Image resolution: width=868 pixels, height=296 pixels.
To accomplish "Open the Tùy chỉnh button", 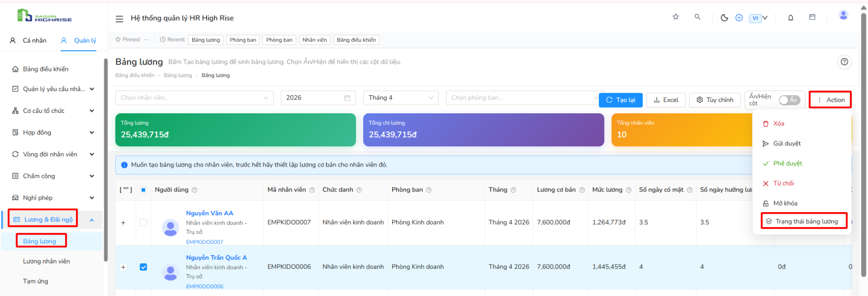I will tap(715, 100).
